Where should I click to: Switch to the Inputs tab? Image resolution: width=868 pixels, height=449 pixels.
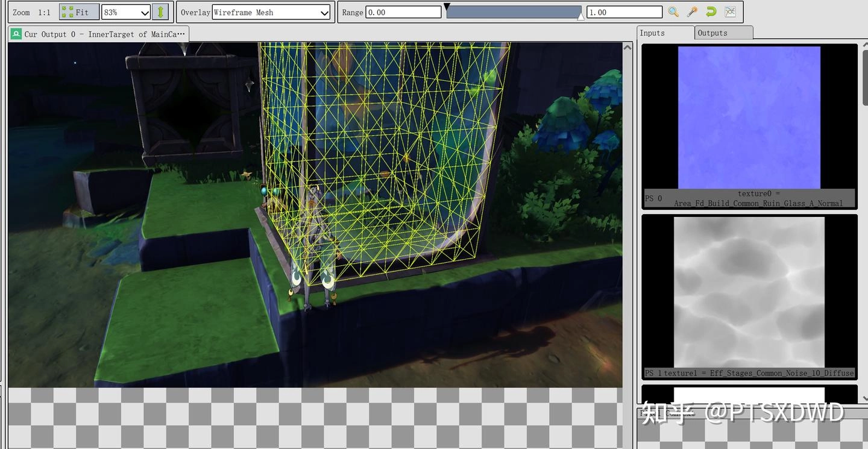click(x=665, y=33)
